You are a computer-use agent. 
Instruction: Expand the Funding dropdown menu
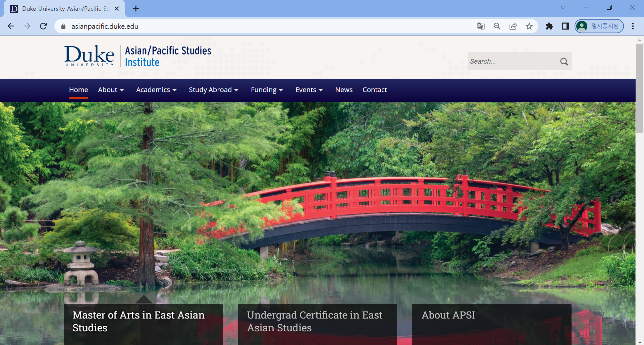click(267, 90)
